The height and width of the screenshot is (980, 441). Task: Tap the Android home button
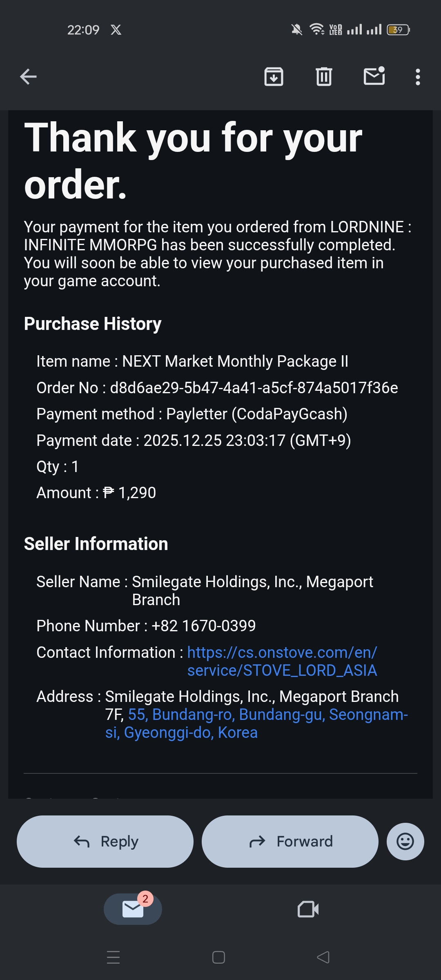tap(218, 957)
